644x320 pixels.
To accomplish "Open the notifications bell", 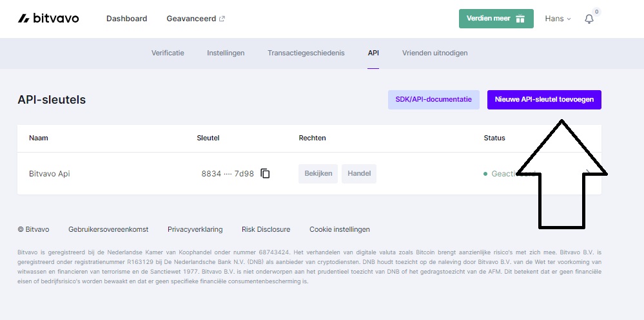I will [x=589, y=19].
